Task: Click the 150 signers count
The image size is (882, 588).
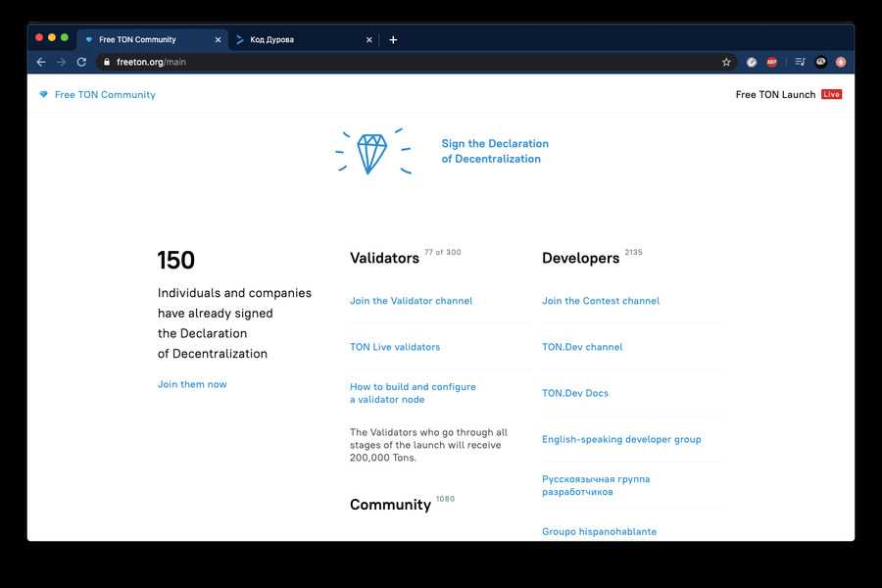Action: tap(176, 260)
